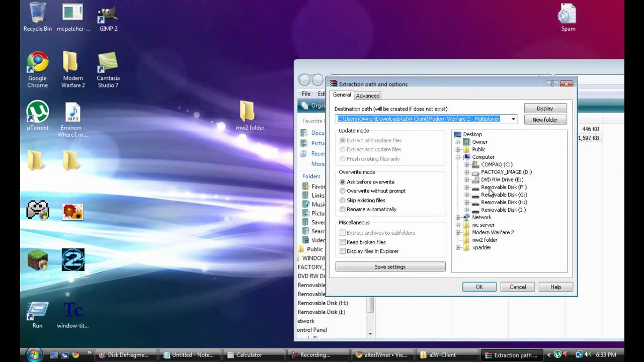Open the Modern Warfare 2 desktop folder

tap(73, 69)
